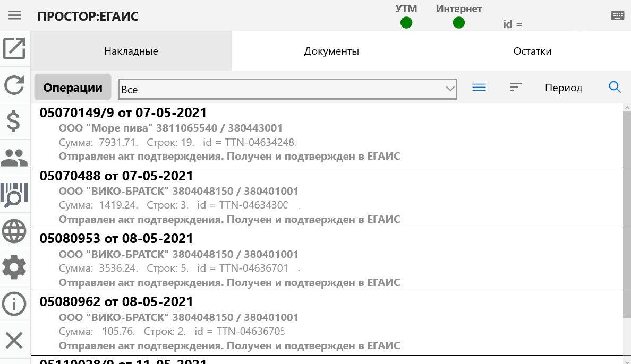
Task: Switch to the Документы tab
Action: pos(331,51)
